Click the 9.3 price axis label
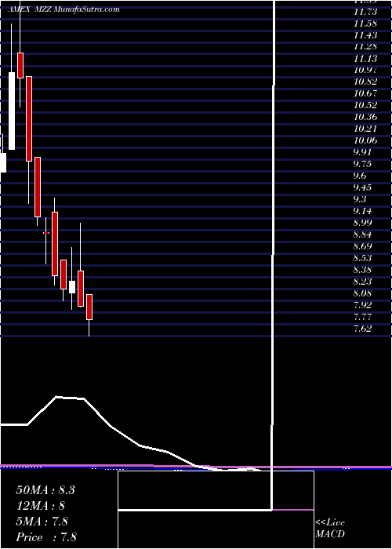The height and width of the screenshot is (549, 392). 360,199
